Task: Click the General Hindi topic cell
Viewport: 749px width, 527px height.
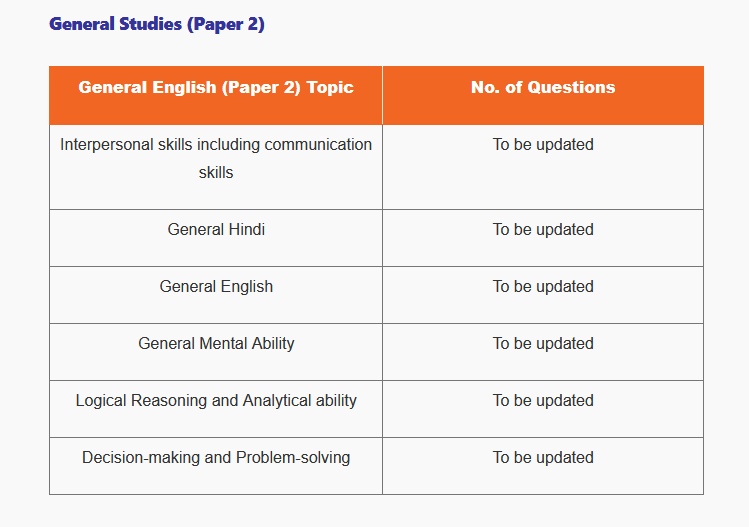Action: (x=216, y=230)
